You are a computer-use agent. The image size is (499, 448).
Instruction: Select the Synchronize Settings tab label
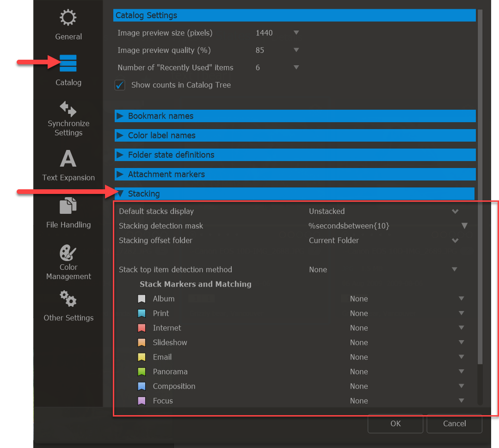click(x=68, y=128)
